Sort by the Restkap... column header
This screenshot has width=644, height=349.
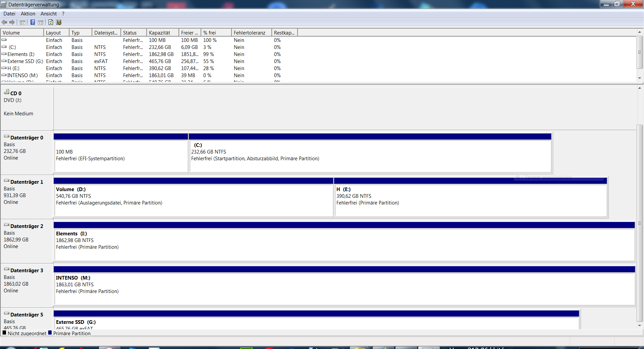pyautogui.click(x=285, y=33)
